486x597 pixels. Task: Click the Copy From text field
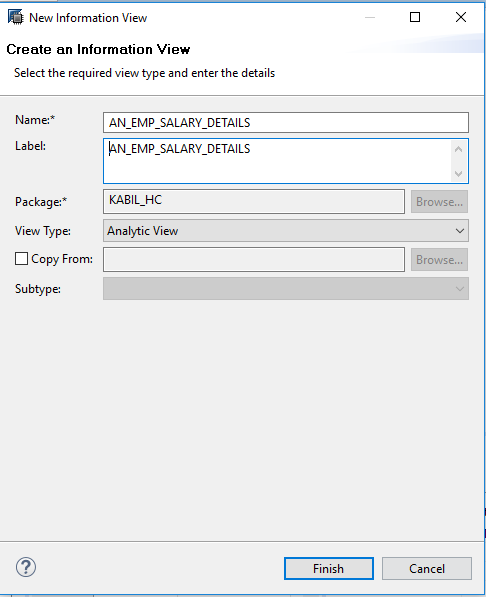point(254,260)
